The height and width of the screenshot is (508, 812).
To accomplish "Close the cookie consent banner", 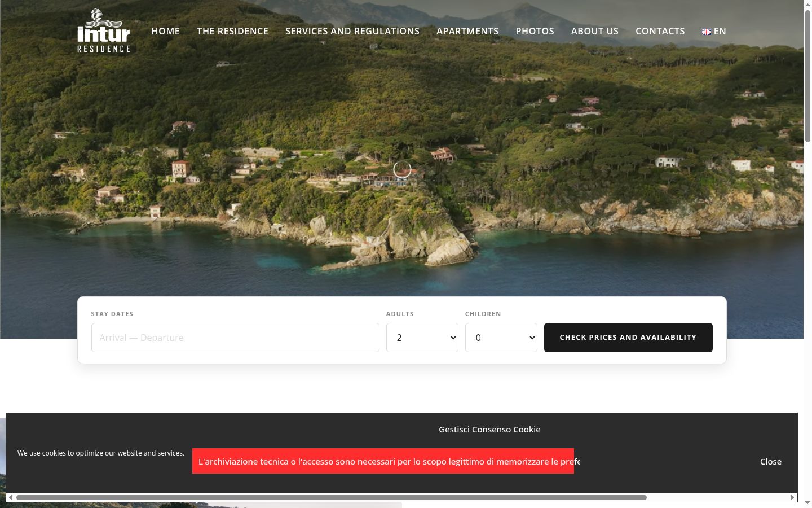I will pos(771,462).
